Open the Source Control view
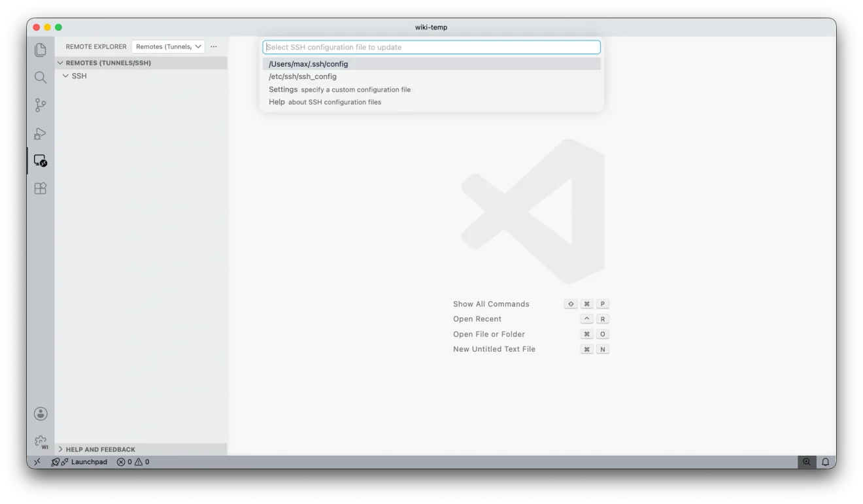 [41, 105]
